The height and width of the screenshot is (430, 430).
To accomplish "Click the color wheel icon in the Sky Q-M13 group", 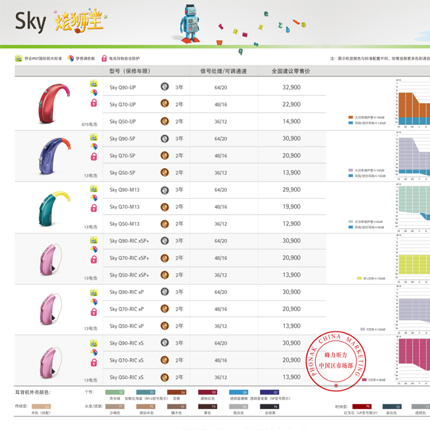I will tap(94, 198).
